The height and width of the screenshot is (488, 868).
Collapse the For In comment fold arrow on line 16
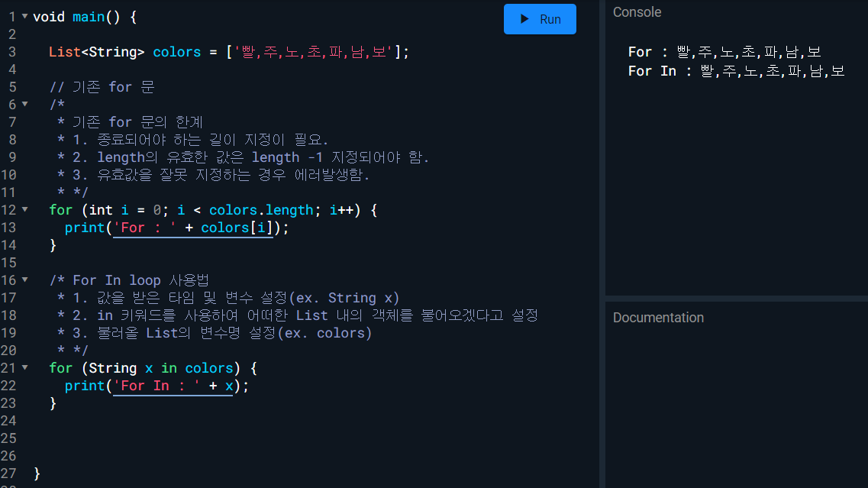25,280
